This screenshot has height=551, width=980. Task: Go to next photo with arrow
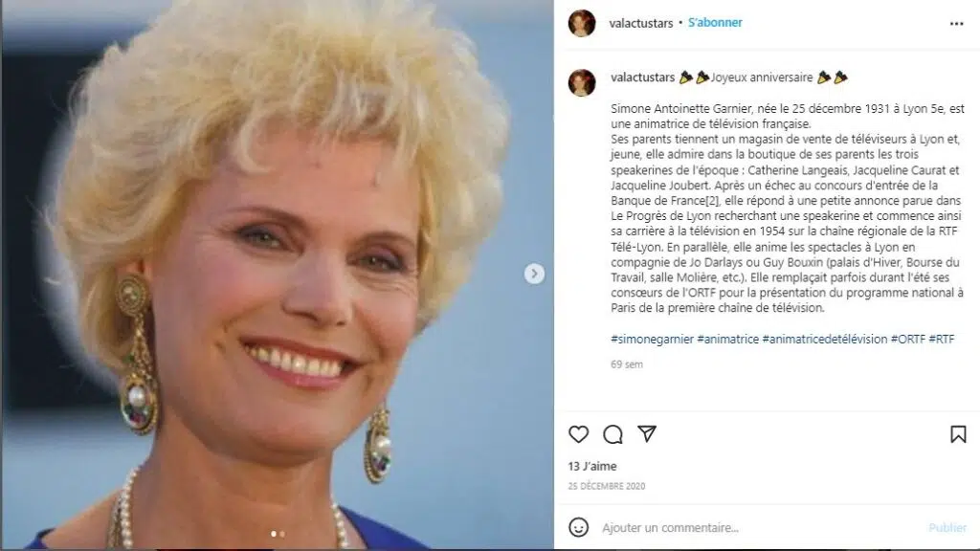point(534,274)
